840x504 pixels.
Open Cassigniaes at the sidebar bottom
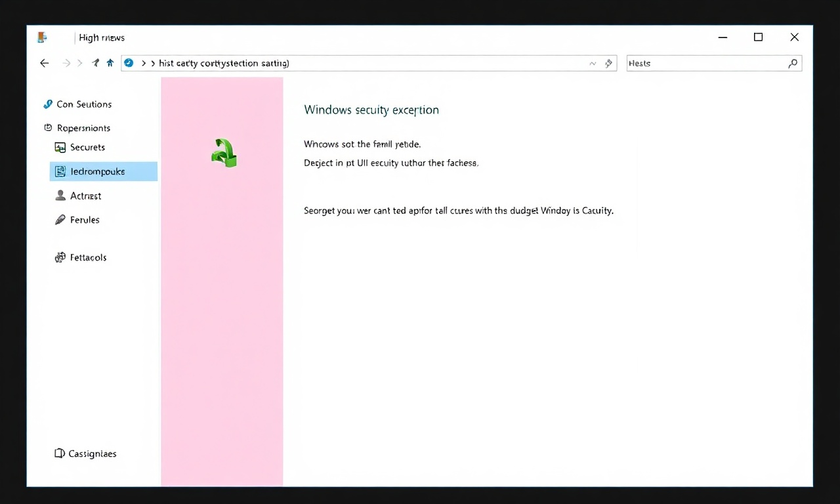(93, 453)
